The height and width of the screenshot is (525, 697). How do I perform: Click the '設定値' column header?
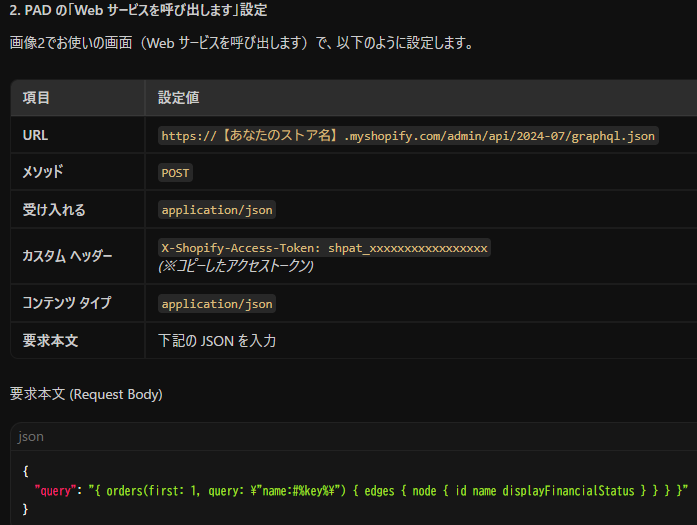click(179, 97)
